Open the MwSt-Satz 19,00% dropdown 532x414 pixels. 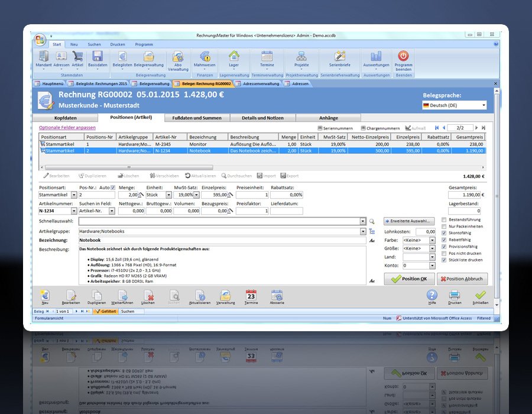(196, 195)
